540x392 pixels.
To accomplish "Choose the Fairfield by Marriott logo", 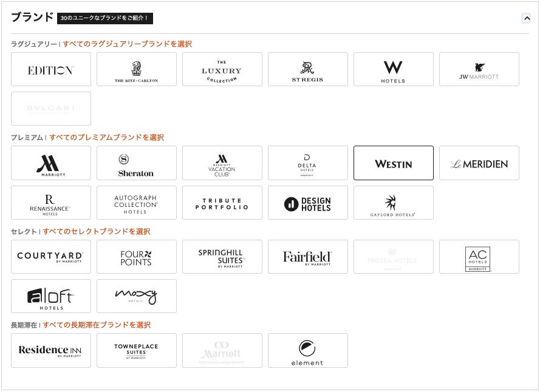I will click(308, 257).
